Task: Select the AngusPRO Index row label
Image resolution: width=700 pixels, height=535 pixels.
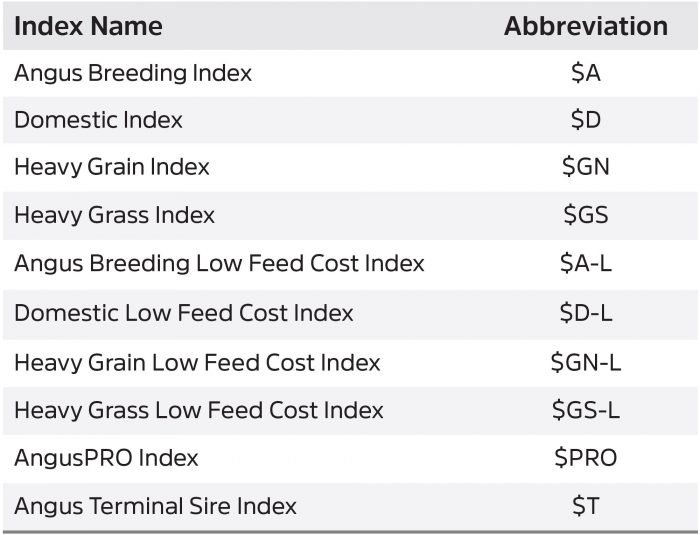Action: pos(106,458)
